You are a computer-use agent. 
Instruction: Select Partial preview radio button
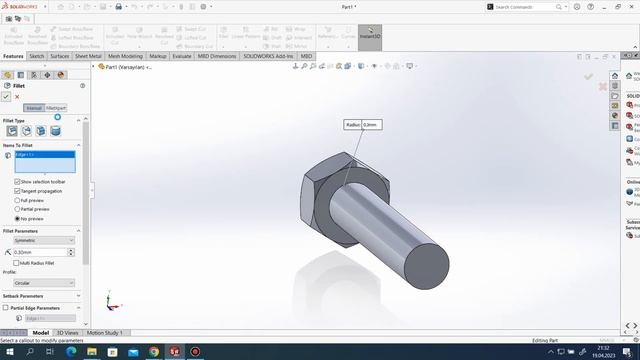click(17, 209)
